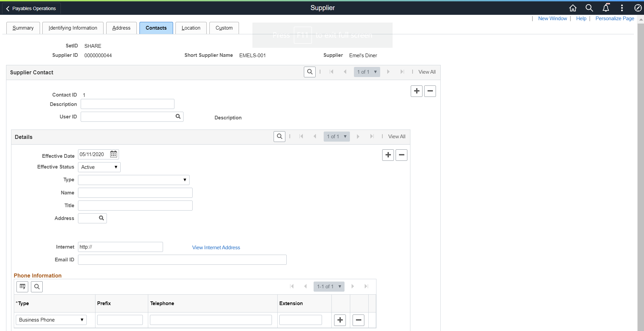Click the contact Description input field
This screenshot has height=331, width=644.
click(127, 104)
